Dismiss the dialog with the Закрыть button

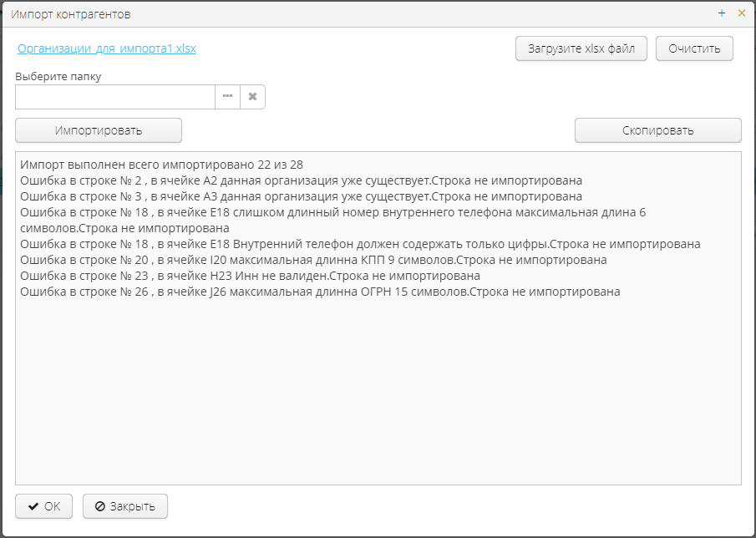point(124,506)
